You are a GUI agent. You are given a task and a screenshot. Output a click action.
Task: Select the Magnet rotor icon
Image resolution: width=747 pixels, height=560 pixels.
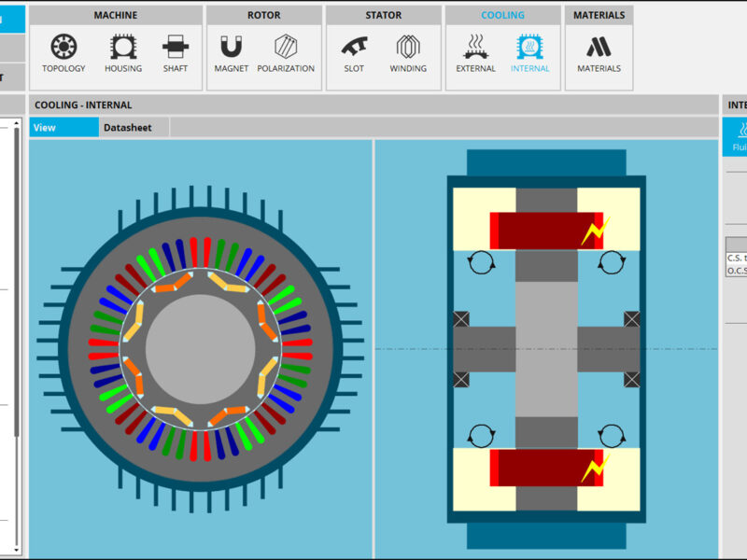click(231, 53)
